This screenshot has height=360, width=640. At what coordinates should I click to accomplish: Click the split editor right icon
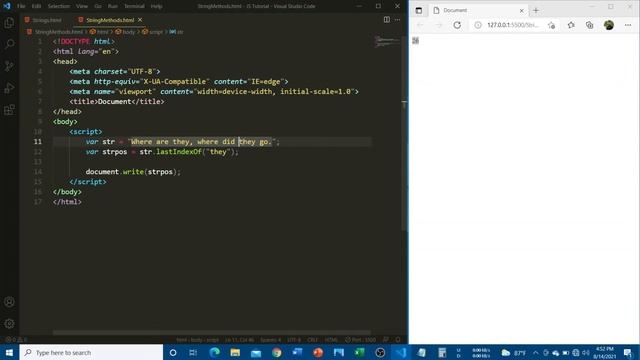point(387,20)
